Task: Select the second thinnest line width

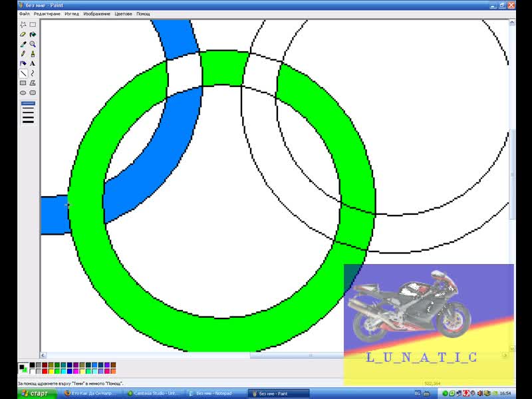Action: point(28,108)
